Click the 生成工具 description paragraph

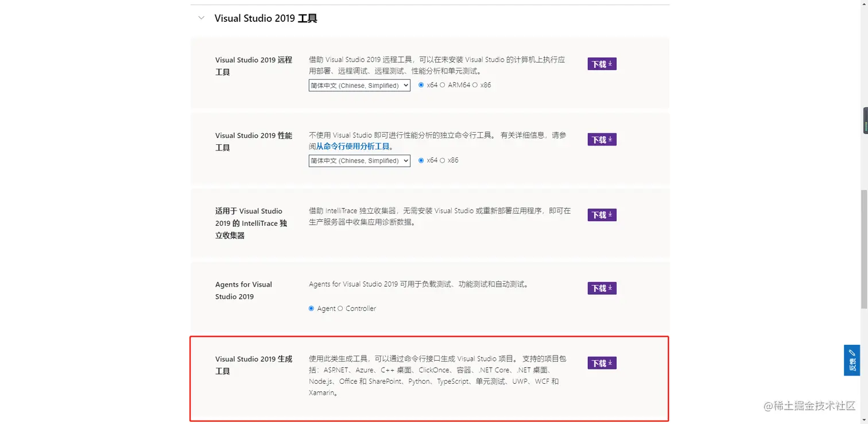[x=437, y=376]
